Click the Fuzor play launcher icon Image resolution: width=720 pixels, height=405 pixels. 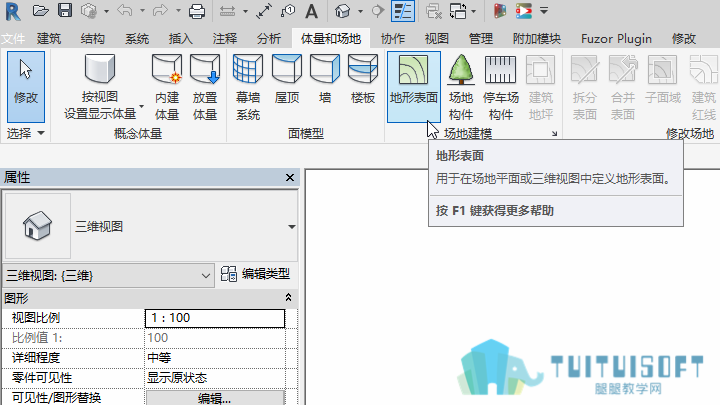(x=523, y=11)
